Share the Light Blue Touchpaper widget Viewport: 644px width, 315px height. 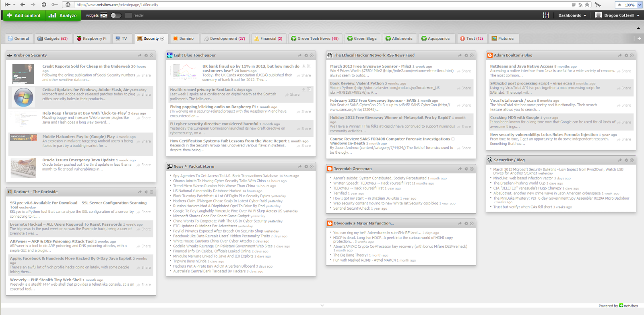click(x=299, y=56)
